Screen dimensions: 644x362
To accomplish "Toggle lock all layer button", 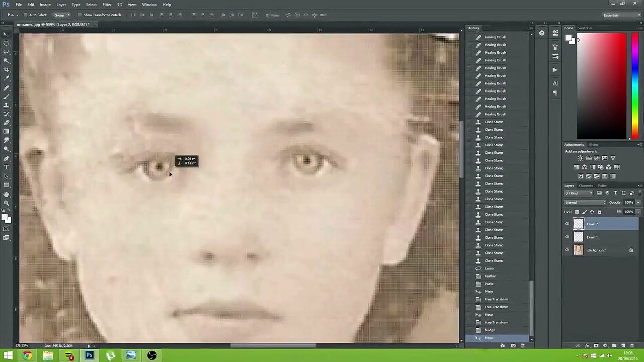I will tap(599, 212).
